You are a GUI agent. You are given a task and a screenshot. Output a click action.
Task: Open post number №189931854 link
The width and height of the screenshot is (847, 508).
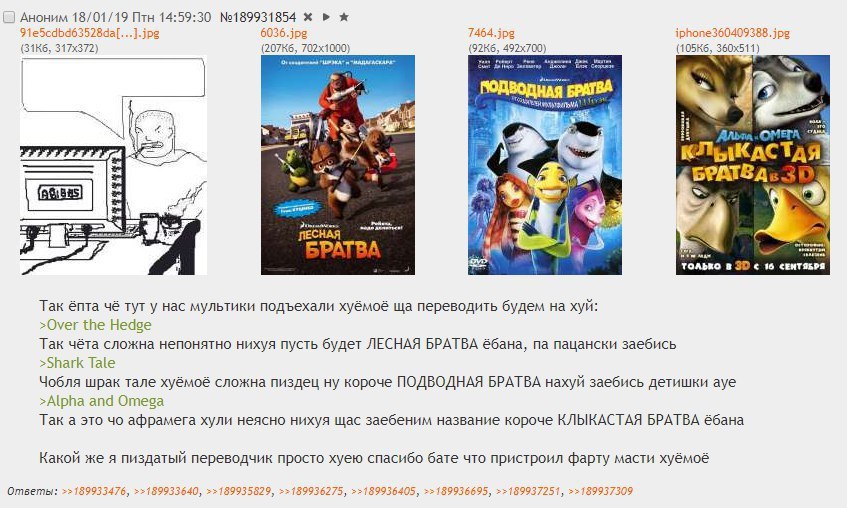[x=258, y=17]
